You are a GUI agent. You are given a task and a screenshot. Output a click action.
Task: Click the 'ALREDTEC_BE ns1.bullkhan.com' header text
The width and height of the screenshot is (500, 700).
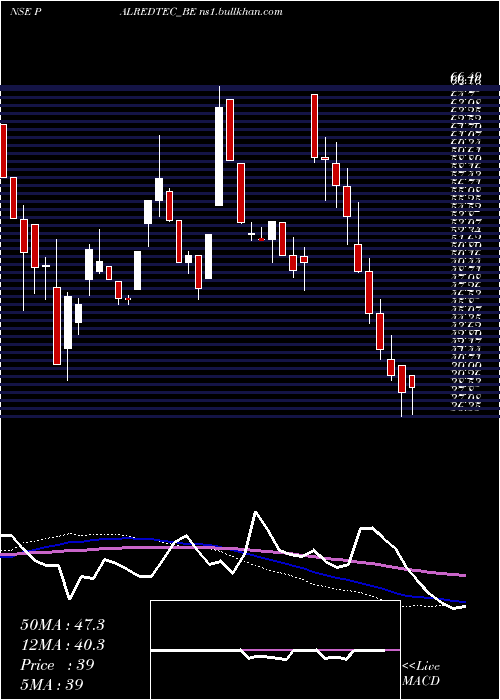[x=201, y=12]
